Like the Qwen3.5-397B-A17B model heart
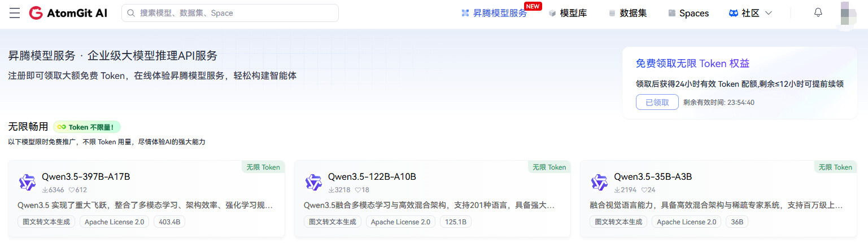Viewport: 868px width, 248px height. click(x=72, y=190)
